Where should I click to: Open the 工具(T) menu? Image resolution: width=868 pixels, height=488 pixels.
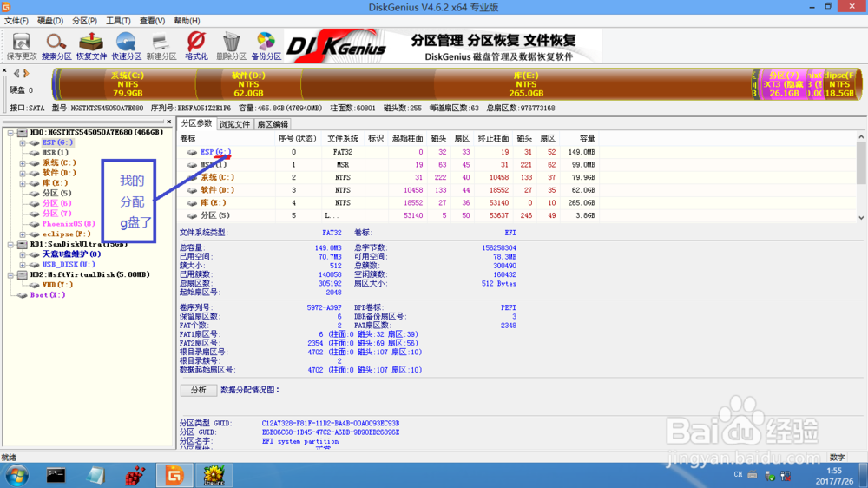[x=118, y=21]
